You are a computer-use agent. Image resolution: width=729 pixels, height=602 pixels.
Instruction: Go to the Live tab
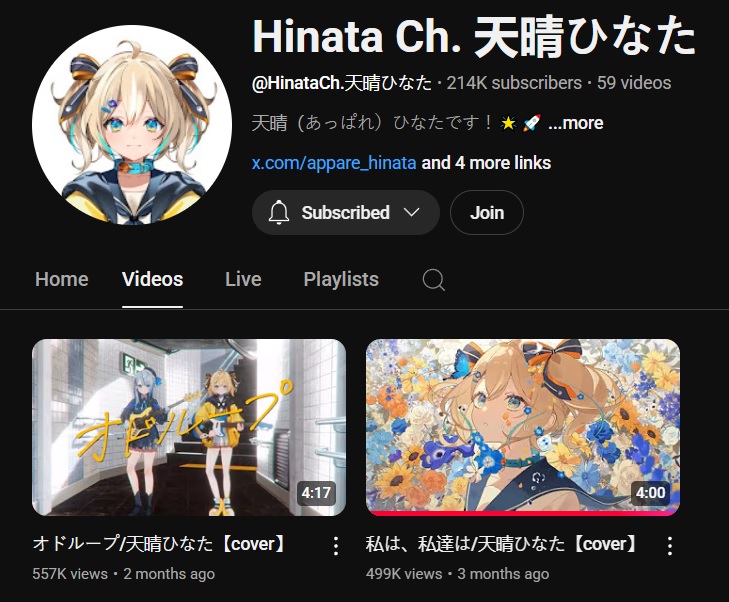point(243,279)
